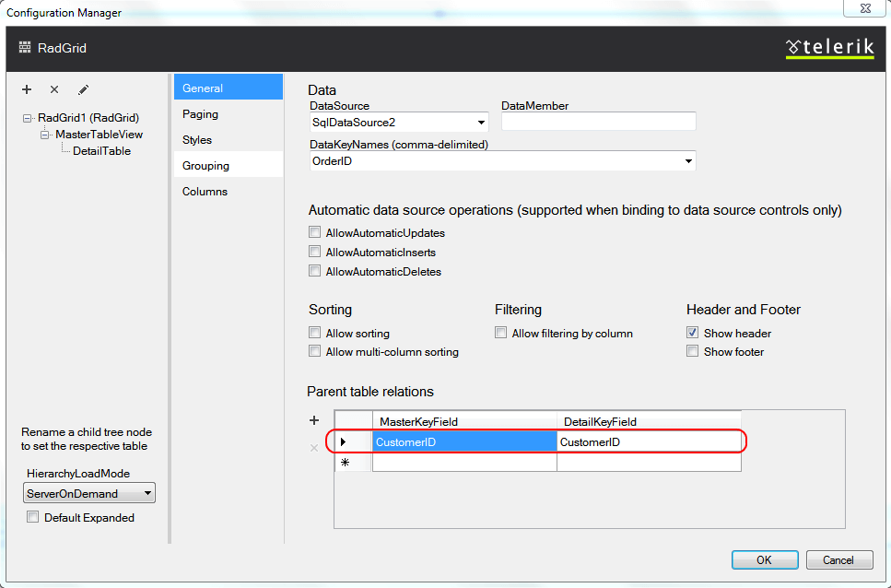Click the OK button
The height and width of the screenshot is (588, 891).
tap(765, 559)
